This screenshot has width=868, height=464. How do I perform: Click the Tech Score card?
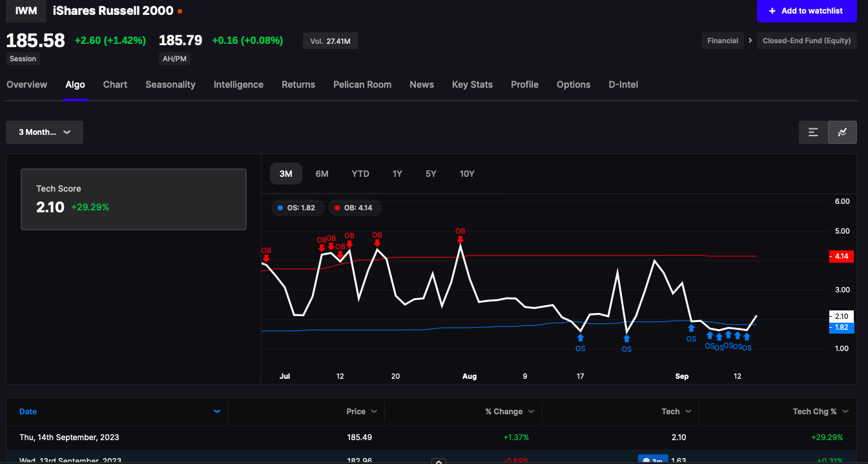134,199
